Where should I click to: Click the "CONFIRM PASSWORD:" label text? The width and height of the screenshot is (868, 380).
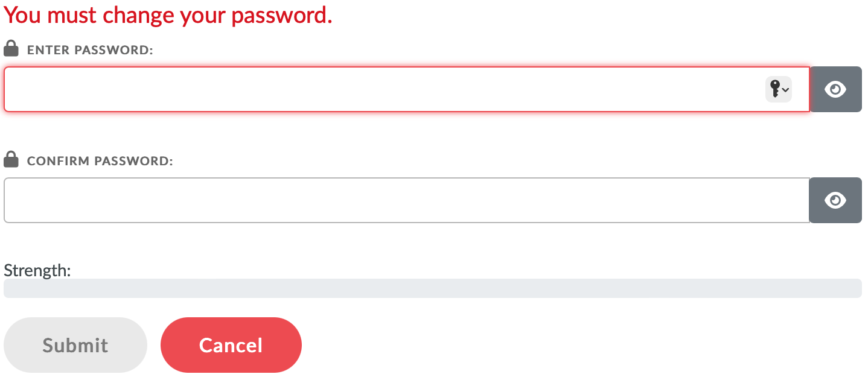click(100, 162)
